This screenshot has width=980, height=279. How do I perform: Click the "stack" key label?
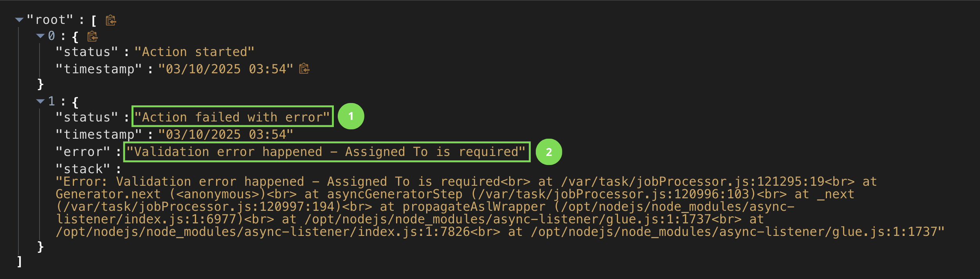83,169
